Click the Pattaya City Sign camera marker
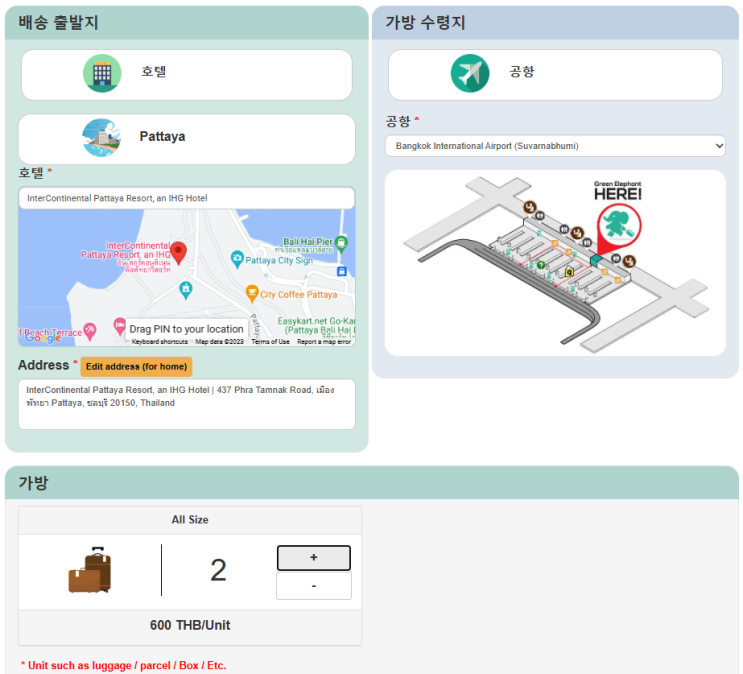This screenshot has width=743, height=674. [237, 259]
